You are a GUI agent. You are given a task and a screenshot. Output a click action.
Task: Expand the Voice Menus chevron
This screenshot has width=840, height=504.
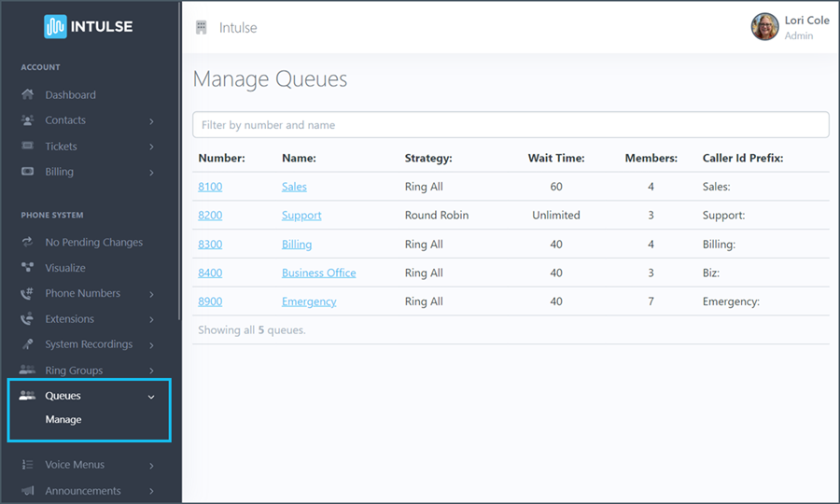coord(151,466)
